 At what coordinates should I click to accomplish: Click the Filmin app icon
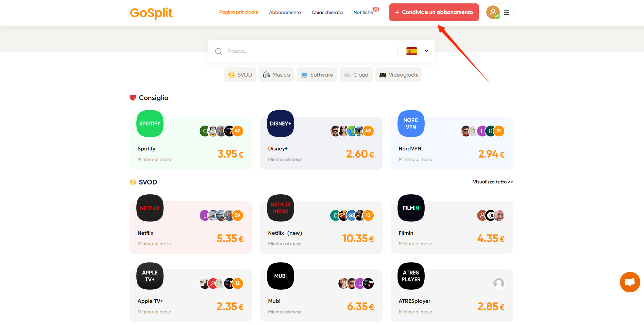[x=411, y=208]
